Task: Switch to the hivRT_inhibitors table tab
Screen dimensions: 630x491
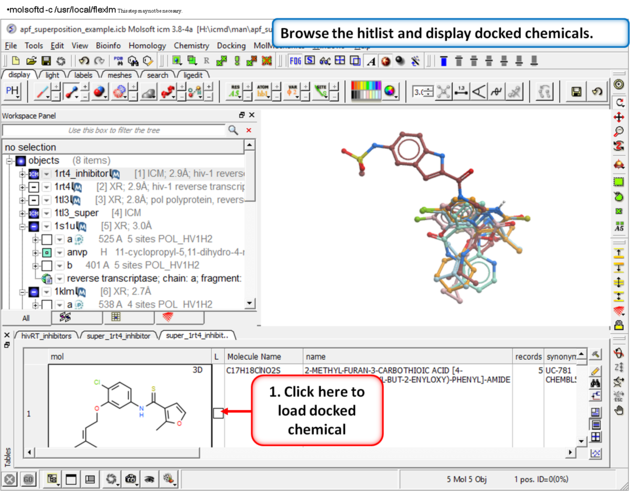Action: coord(46,336)
